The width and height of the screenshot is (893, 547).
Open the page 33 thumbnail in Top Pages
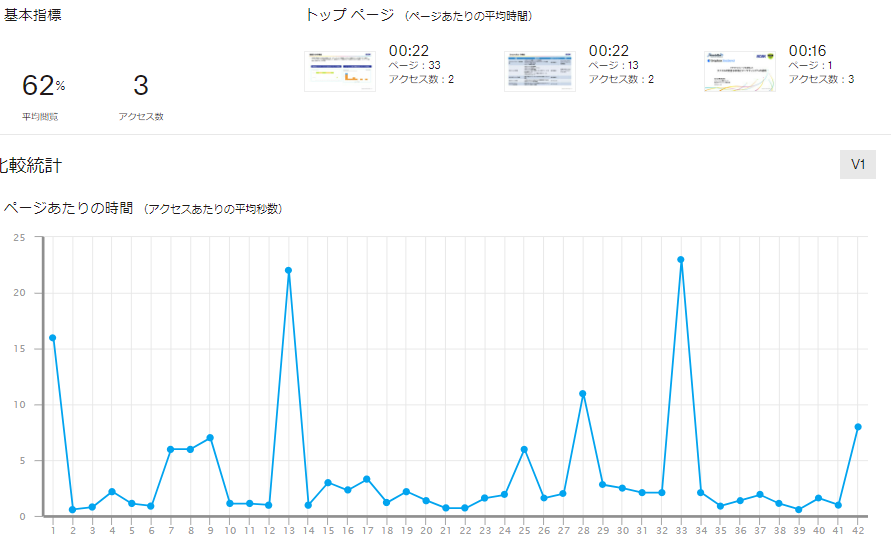click(x=339, y=71)
